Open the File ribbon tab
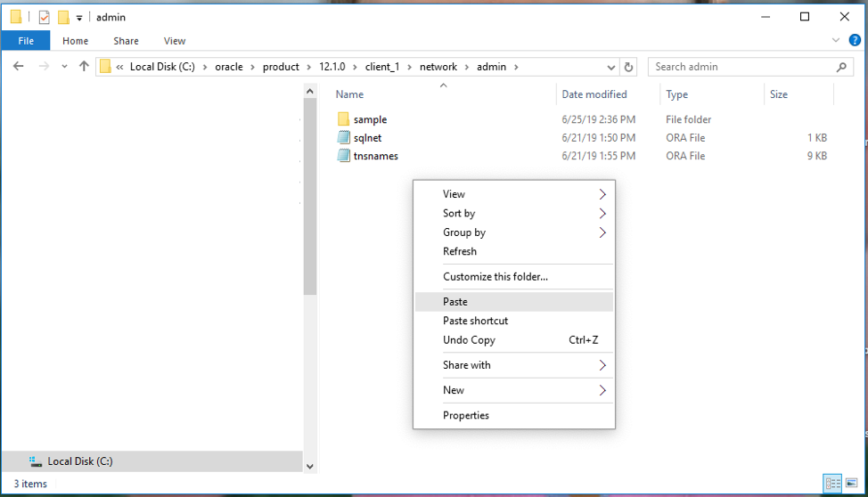Viewport: 868px width, 497px height. point(26,41)
